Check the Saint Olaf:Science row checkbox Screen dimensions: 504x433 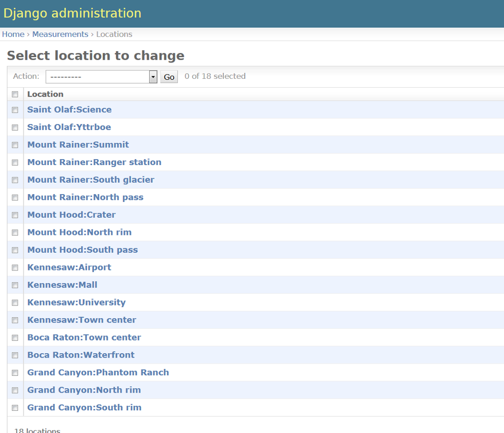point(15,110)
